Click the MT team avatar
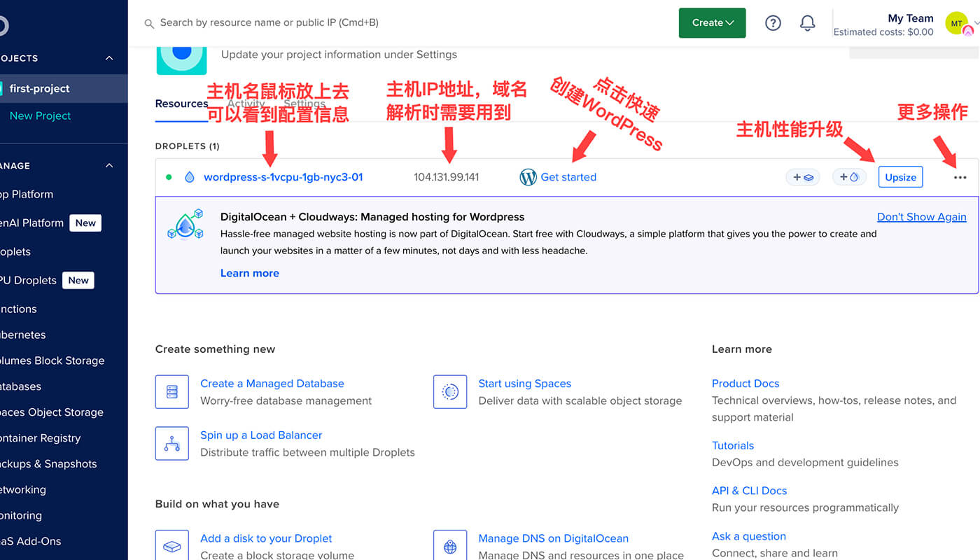 click(x=957, y=23)
